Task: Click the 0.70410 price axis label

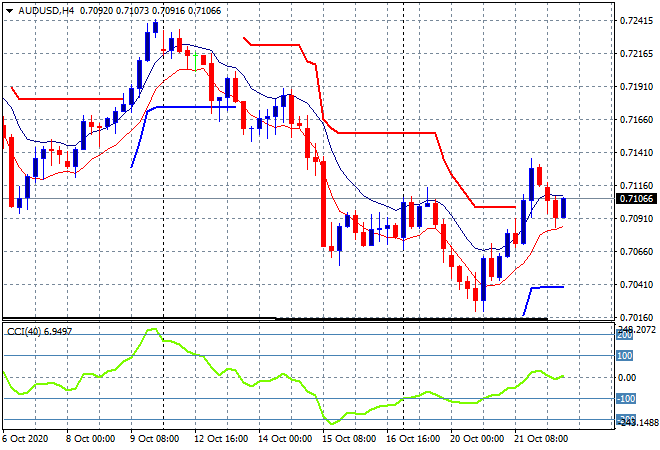Action: [636, 285]
